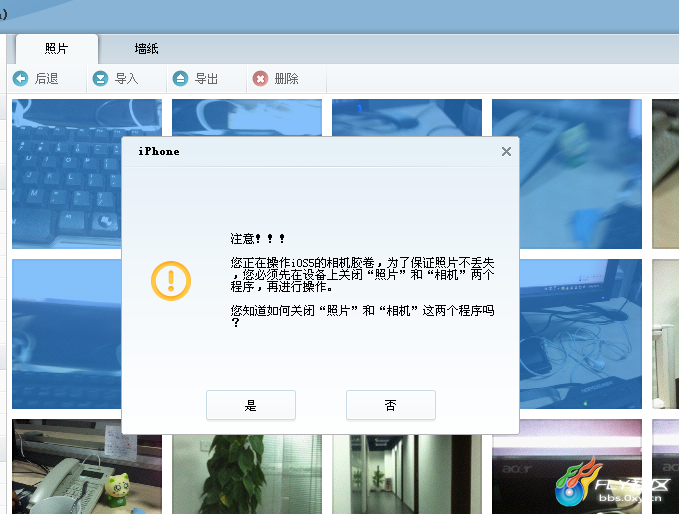Switch to the 照片 tab
679x514 pixels.
57,48
